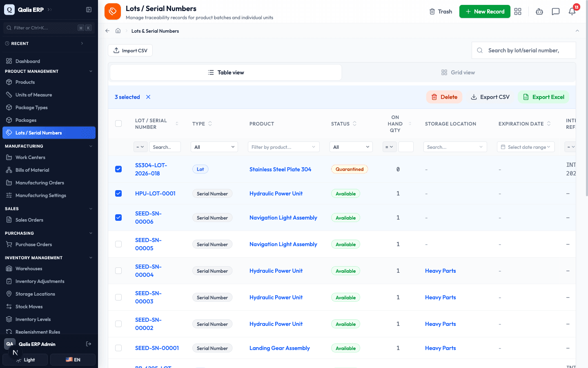This screenshot has width=588, height=368.
Task: Open the notifications bell
Action: coord(572,11)
